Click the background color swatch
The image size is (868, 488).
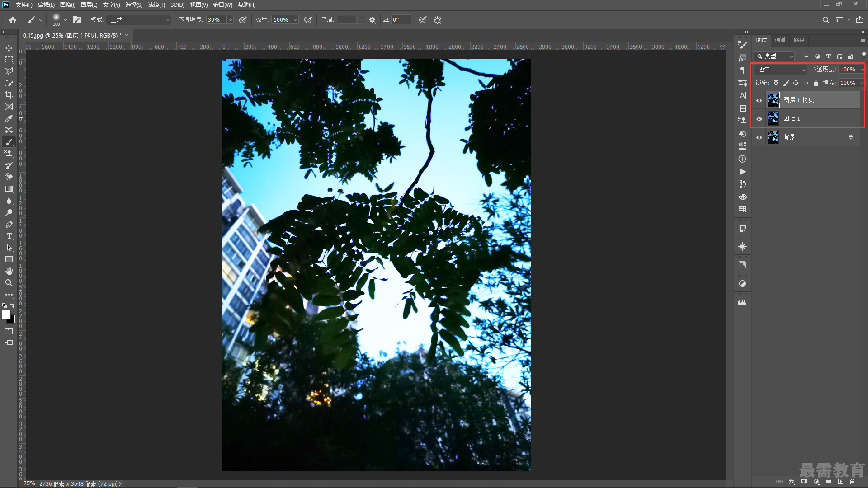(x=12, y=320)
